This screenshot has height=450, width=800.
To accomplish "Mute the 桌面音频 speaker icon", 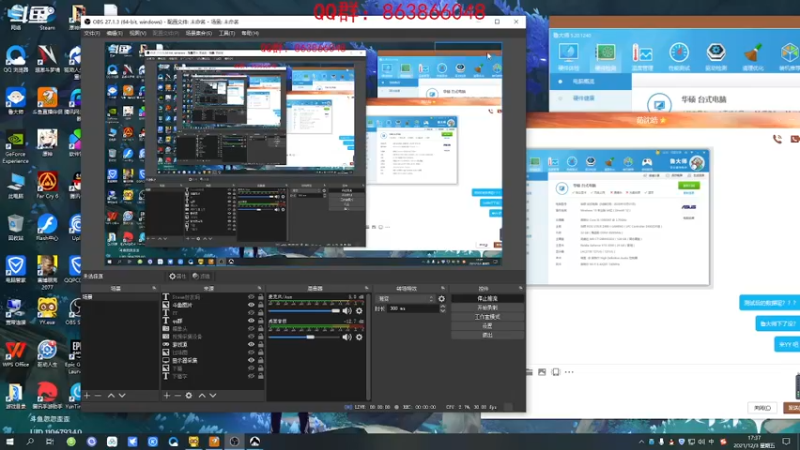I will click(347, 337).
